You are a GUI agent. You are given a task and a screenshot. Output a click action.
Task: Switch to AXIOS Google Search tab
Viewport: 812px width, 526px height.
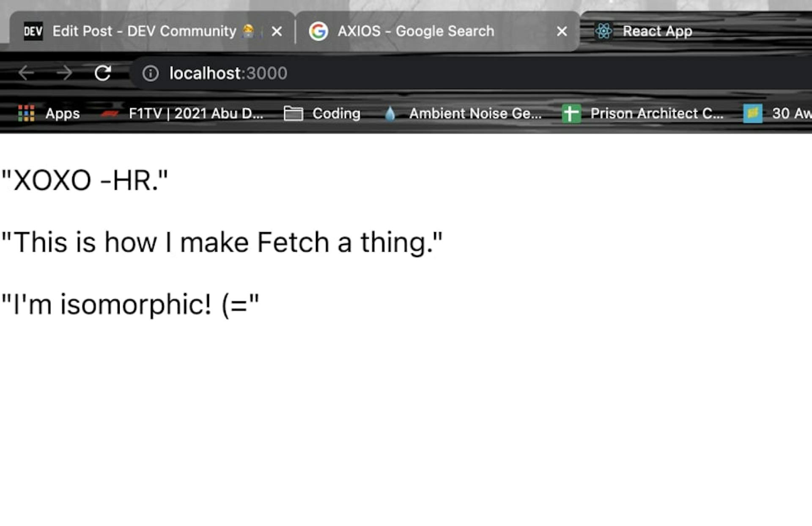[x=415, y=31]
